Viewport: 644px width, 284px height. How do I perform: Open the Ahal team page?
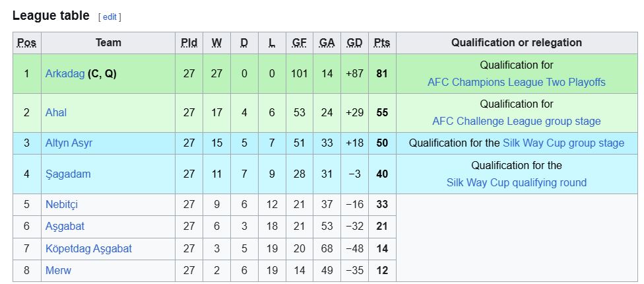(56, 112)
